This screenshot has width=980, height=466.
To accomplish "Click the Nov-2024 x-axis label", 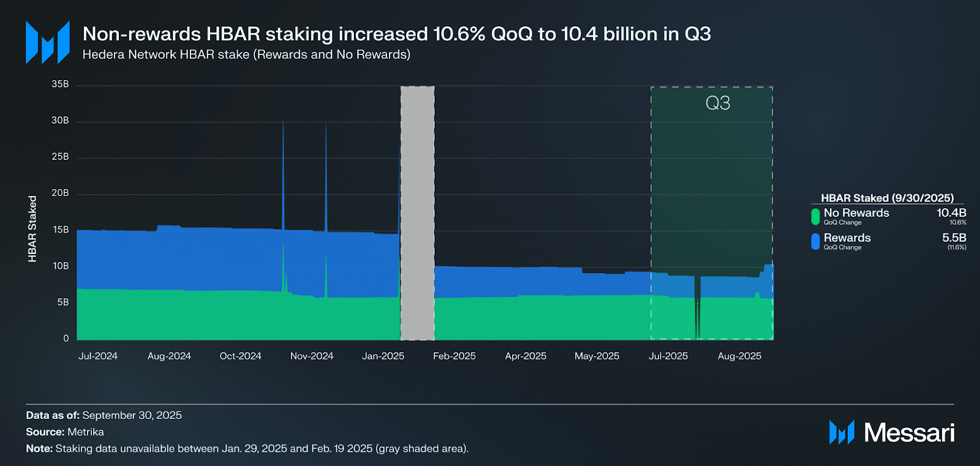I will click(312, 356).
